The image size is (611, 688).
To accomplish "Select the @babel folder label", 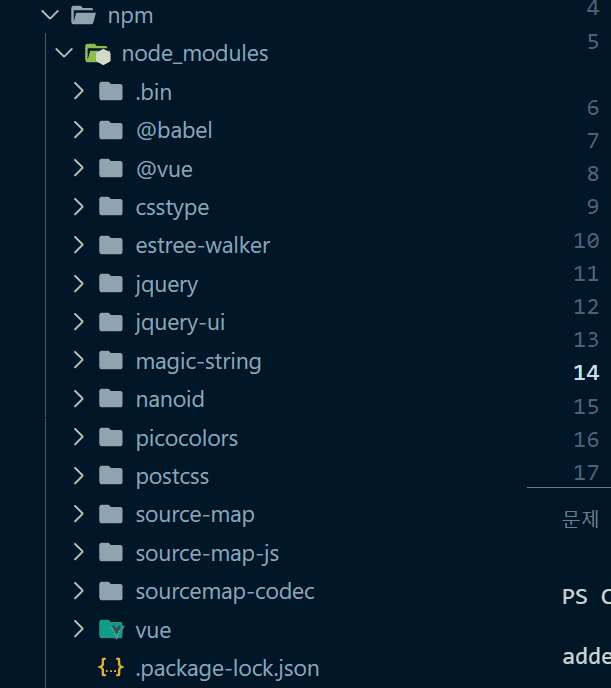I will point(174,130).
